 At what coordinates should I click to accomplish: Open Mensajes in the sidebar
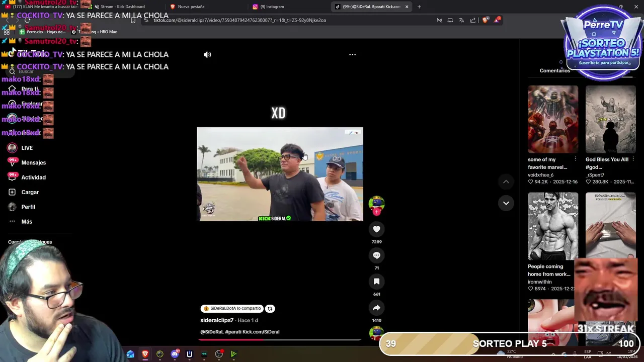33,162
